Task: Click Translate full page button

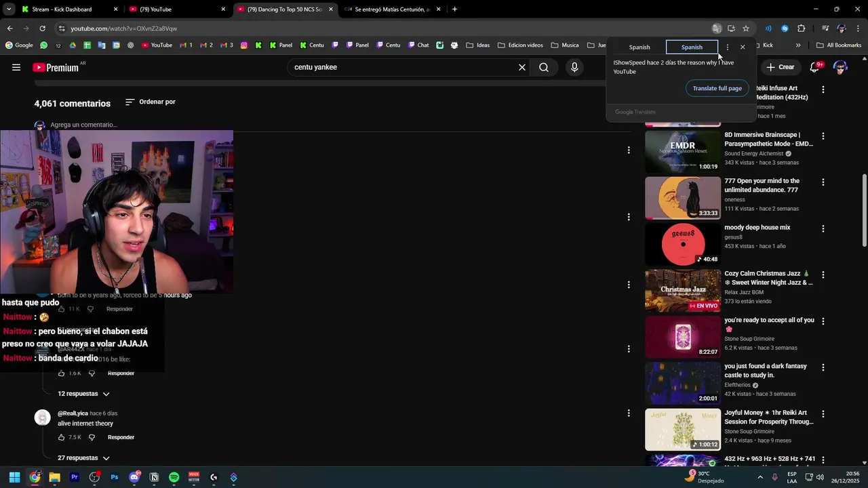Action: [x=717, y=88]
